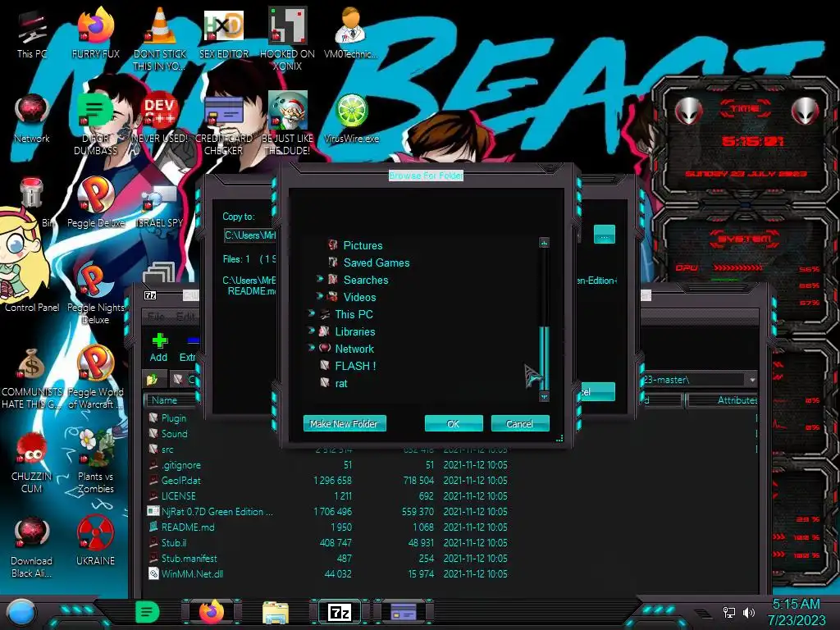Open the HOOKED ON XONIX desktop icon
Screen dimensions: 840x630
pos(288,38)
